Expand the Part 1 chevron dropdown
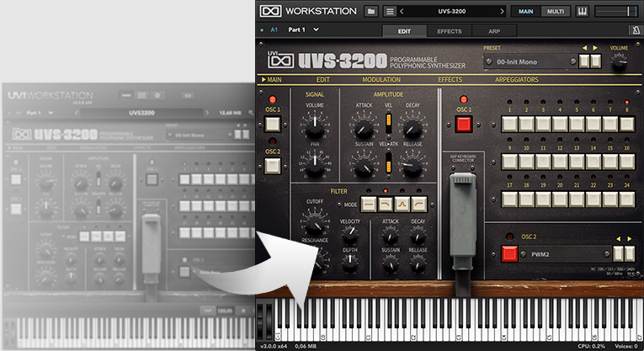 point(316,29)
